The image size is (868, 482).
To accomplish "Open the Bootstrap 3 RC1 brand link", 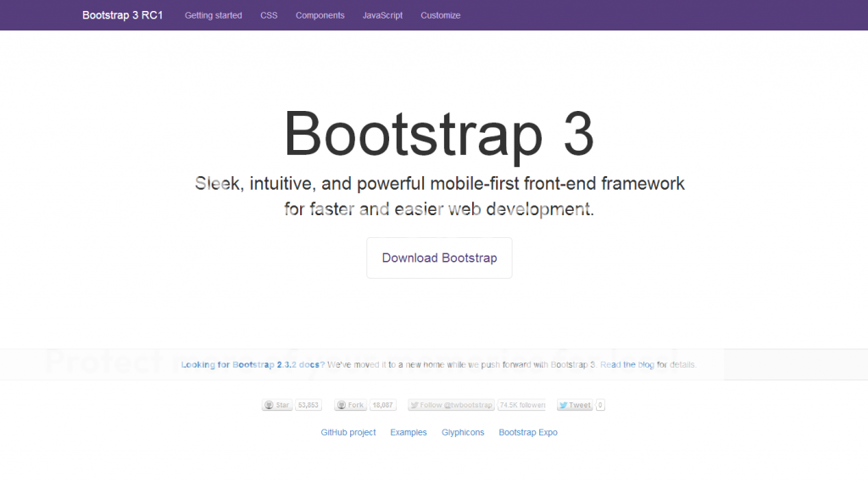I will (x=122, y=15).
